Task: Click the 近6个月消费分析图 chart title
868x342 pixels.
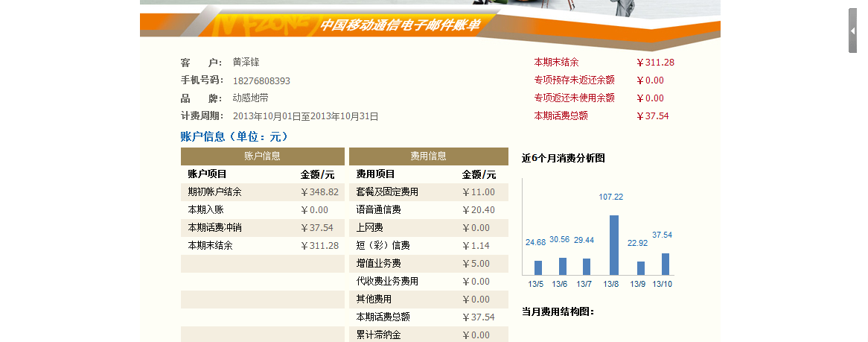Action: (564, 158)
